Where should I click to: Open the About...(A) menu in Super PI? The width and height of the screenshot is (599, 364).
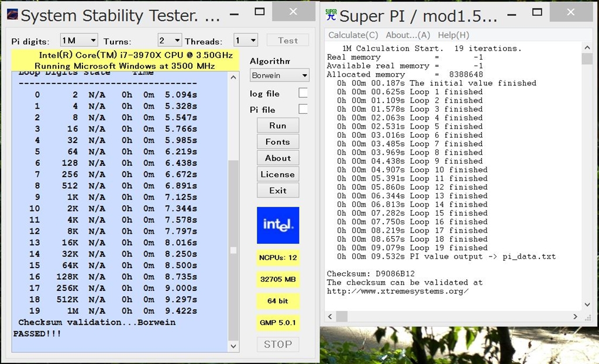click(x=408, y=35)
